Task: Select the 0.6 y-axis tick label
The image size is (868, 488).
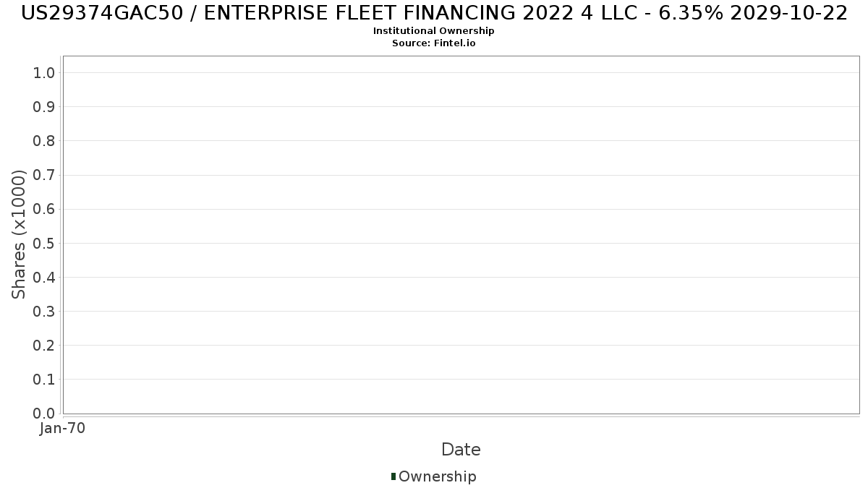Action: pos(44,209)
